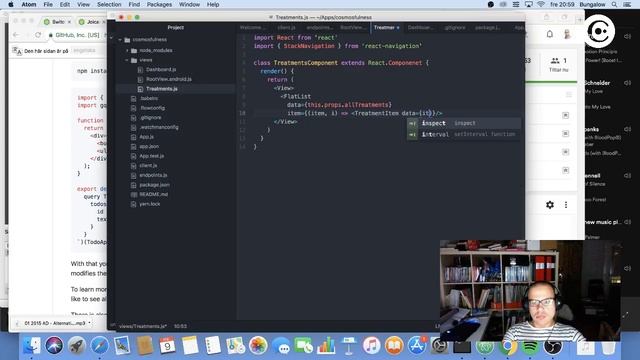Switch to the Welcome editor tab
640x360 pixels.
coord(253,27)
